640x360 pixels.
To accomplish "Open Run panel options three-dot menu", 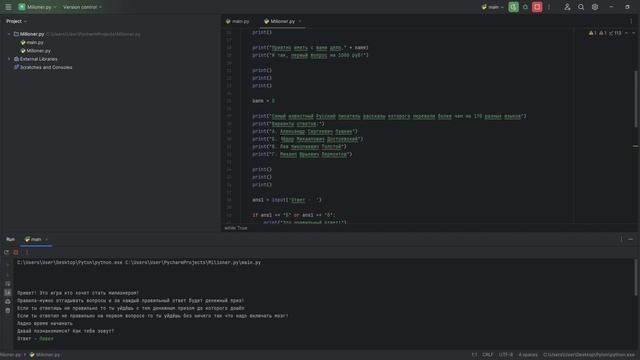I will click(621, 239).
